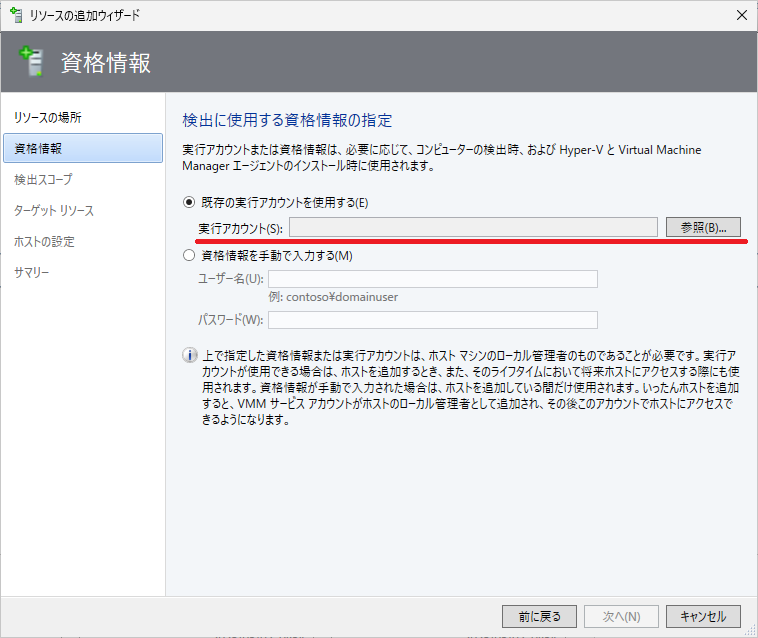Open the リソースの場所 wizard step
The width and height of the screenshot is (758, 638).
[47, 117]
